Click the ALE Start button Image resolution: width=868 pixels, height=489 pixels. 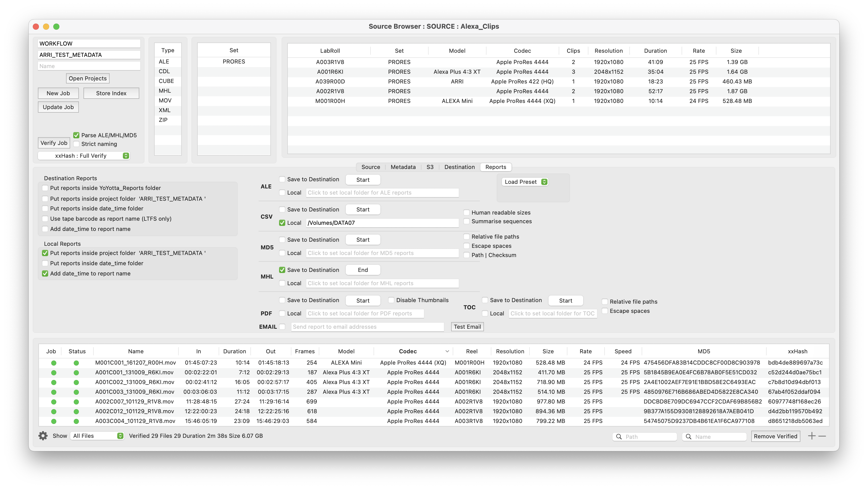363,180
